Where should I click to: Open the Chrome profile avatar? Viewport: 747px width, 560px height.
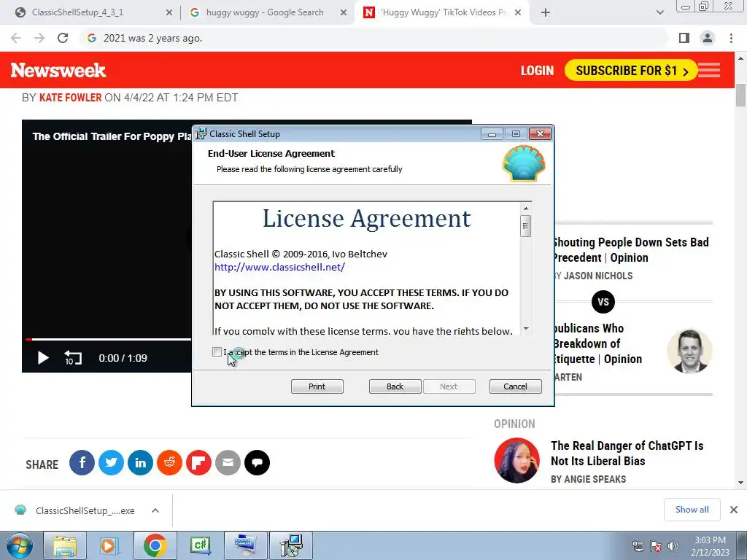pos(708,38)
